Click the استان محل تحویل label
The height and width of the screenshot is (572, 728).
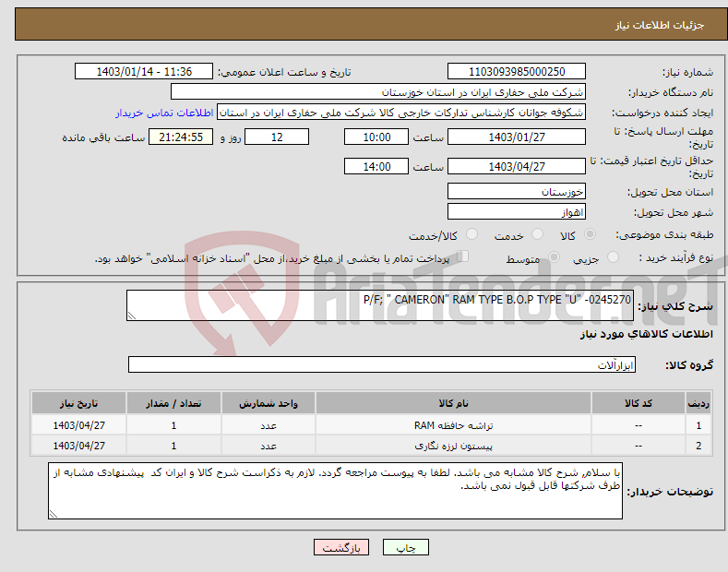671,192
